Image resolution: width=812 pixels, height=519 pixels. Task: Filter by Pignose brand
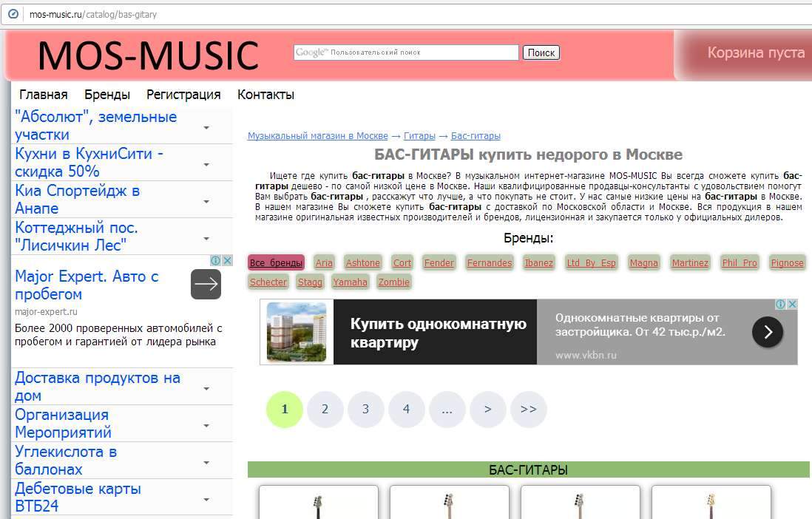(x=787, y=262)
